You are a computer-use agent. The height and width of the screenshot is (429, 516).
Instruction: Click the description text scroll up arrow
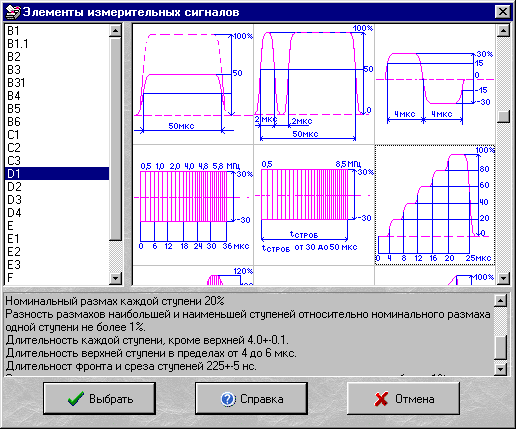click(x=501, y=301)
